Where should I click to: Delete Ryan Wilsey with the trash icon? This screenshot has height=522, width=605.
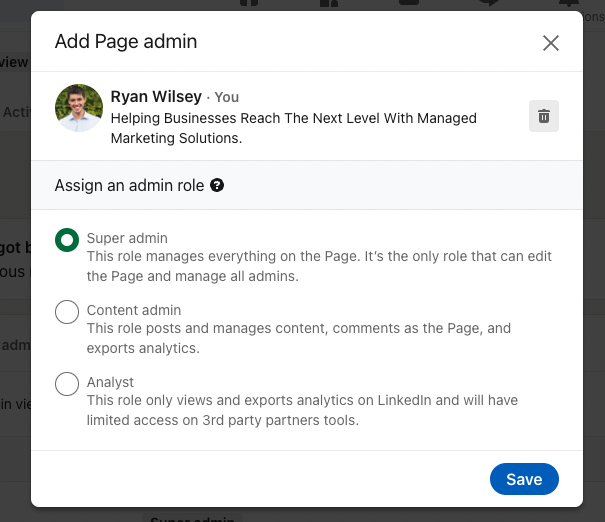pyautogui.click(x=543, y=116)
